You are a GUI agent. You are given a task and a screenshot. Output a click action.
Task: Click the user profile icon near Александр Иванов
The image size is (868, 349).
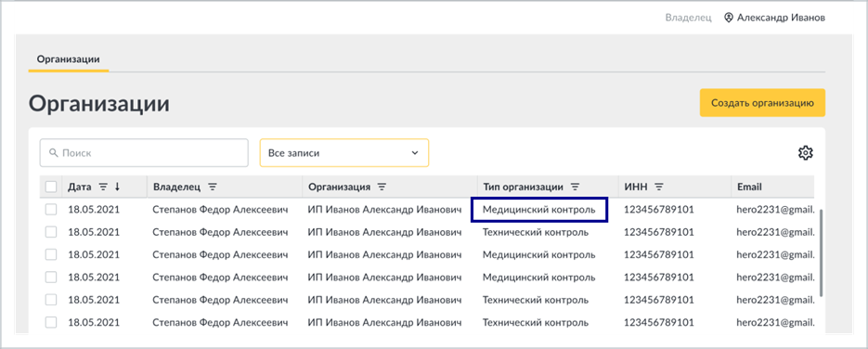coord(729,18)
